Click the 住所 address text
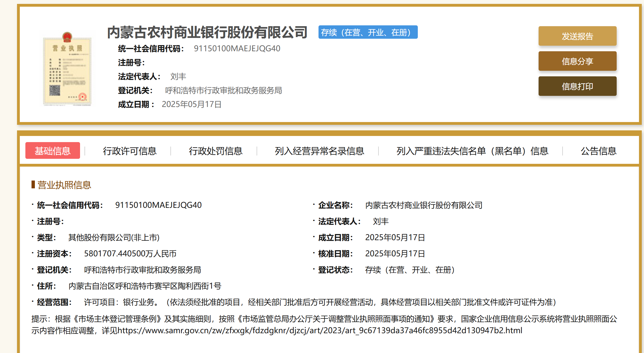 click(x=145, y=286)
